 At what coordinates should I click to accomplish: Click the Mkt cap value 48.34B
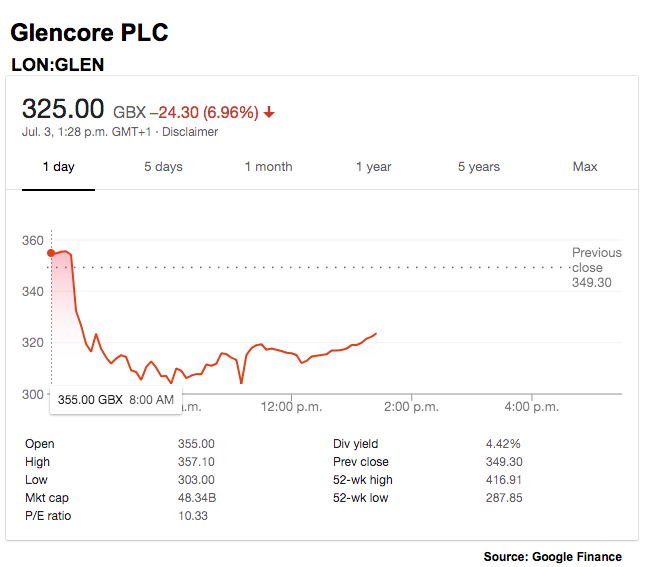[x=195, y=498]
